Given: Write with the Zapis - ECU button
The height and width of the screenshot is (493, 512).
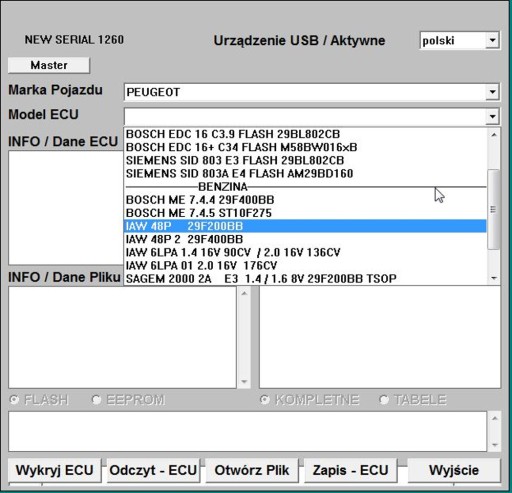Looking at the screenshot, I should (x=351, y=470).
